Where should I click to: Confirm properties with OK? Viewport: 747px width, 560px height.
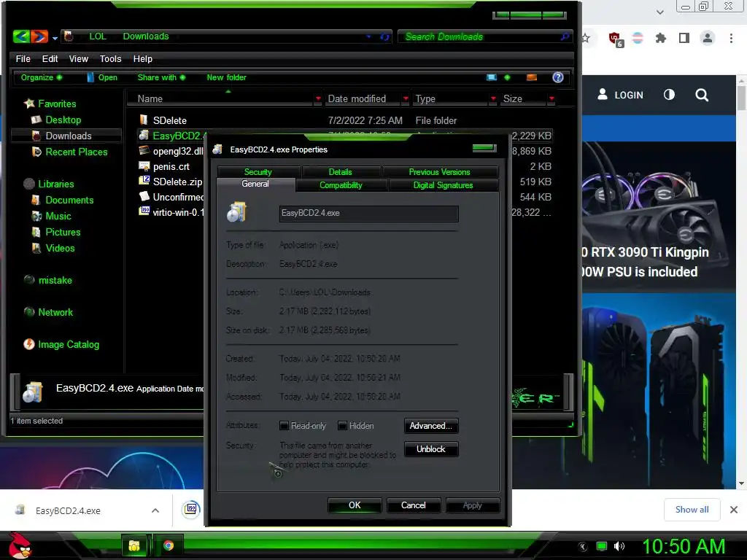355,505
